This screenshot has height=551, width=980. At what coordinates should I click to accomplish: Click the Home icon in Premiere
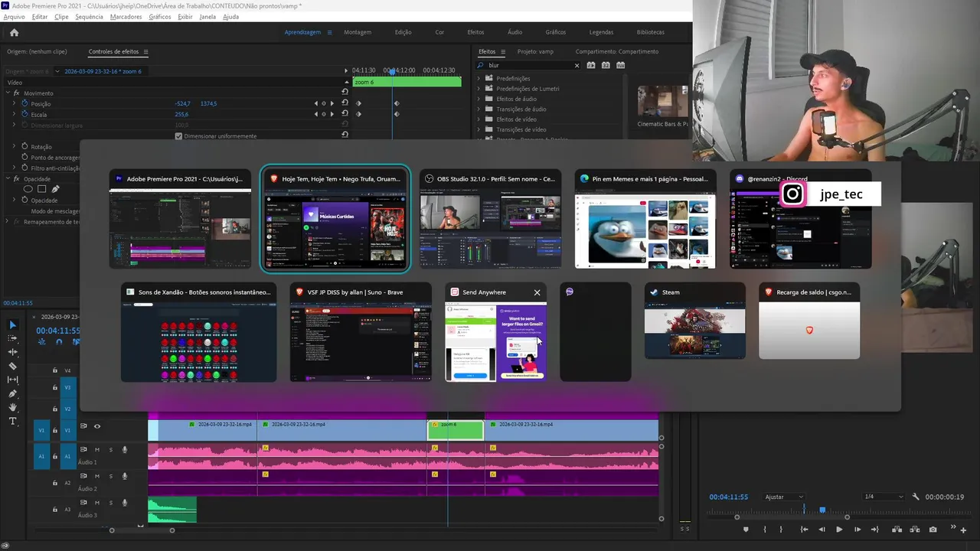14,32
